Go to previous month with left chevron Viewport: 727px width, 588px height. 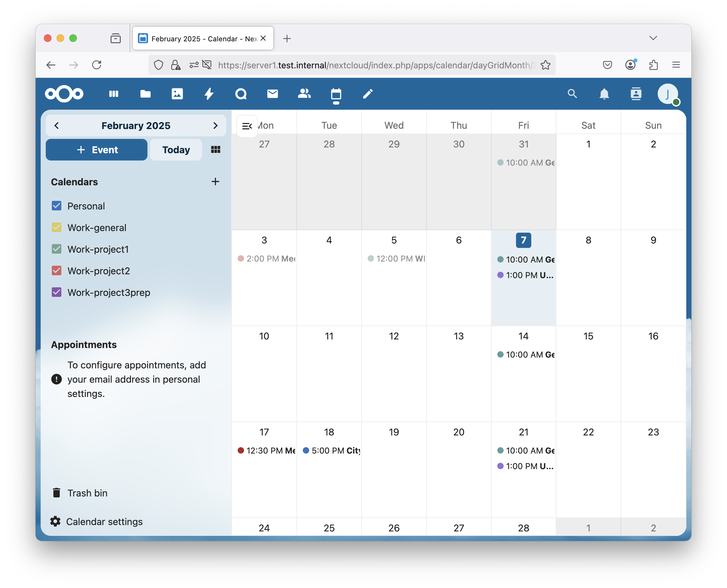[57, 126]
